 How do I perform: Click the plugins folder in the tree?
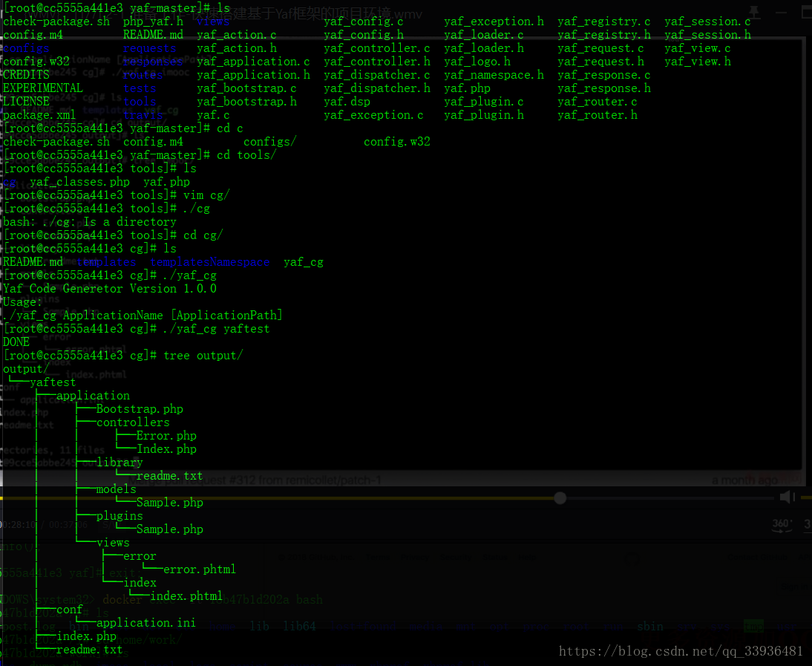[119, 516]
